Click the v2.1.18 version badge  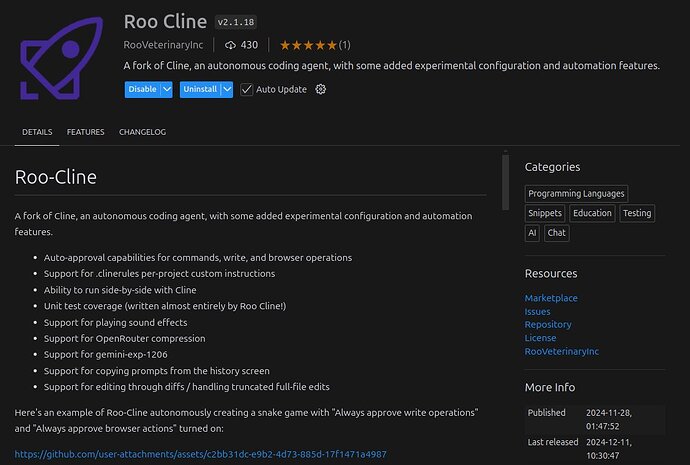[235, 22]
